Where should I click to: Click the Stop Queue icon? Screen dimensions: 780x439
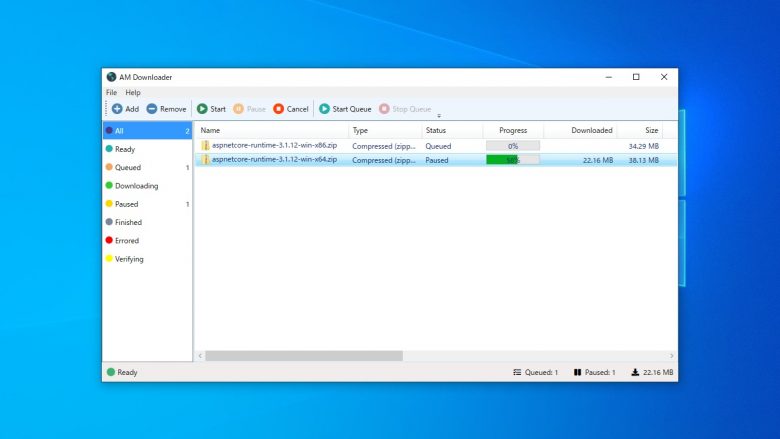click(384, 109)
